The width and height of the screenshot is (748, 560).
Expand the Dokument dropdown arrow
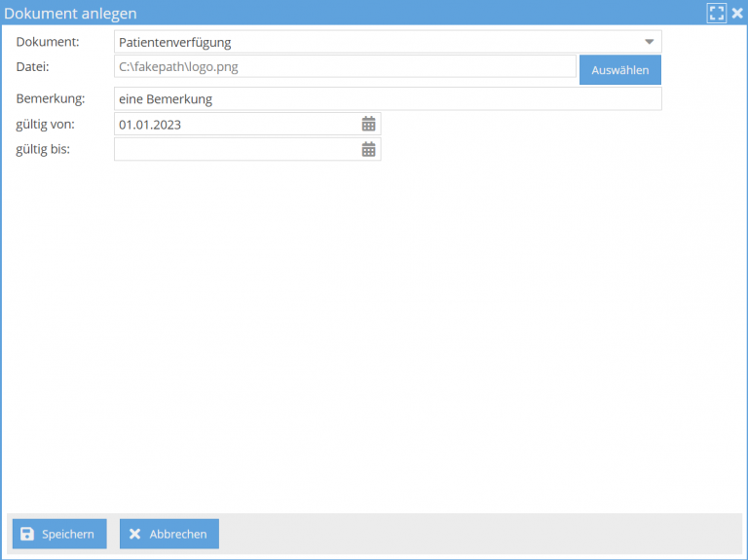point(649,42)
